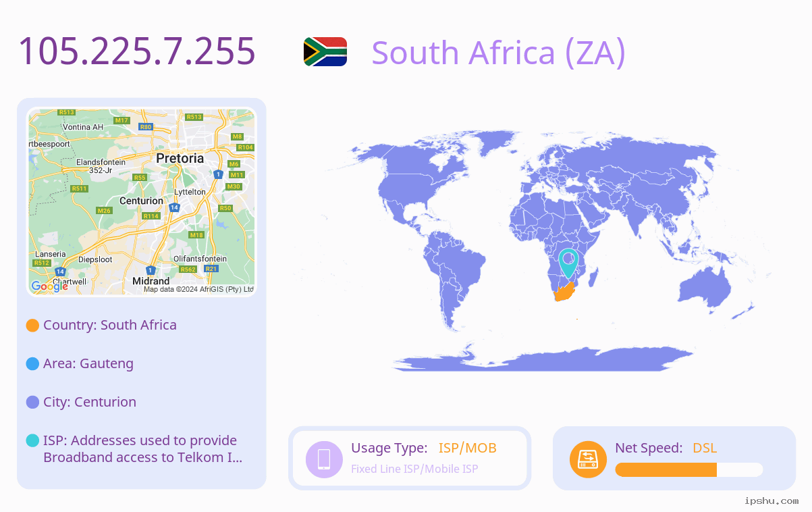Click the Google logo on the map

49,286
